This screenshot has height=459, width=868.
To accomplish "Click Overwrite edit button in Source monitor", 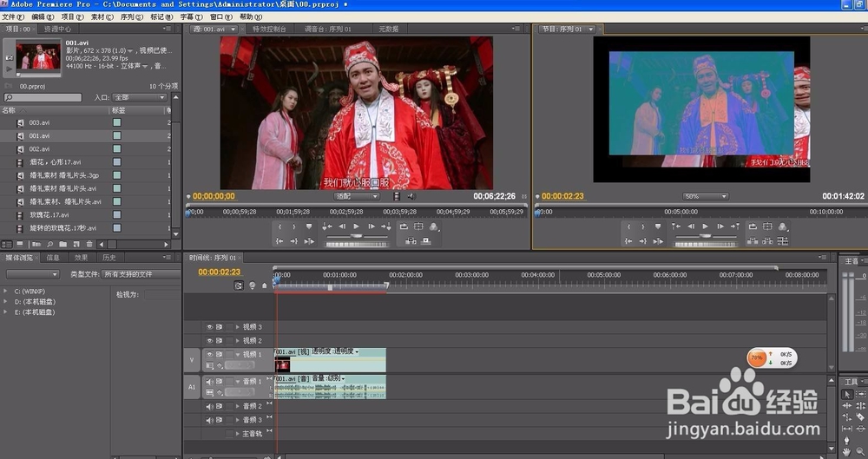I will [x=425, y=241].
